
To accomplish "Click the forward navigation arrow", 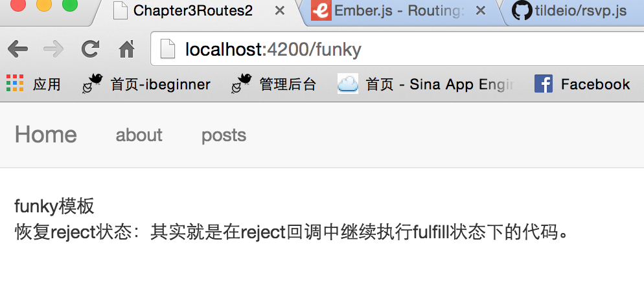I will pos(53,49).
